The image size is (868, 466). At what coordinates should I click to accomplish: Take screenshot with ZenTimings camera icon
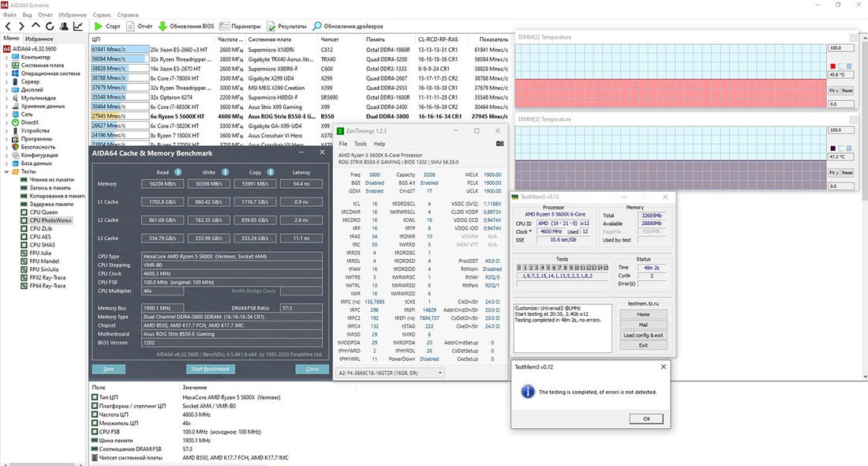click(499, 144)
